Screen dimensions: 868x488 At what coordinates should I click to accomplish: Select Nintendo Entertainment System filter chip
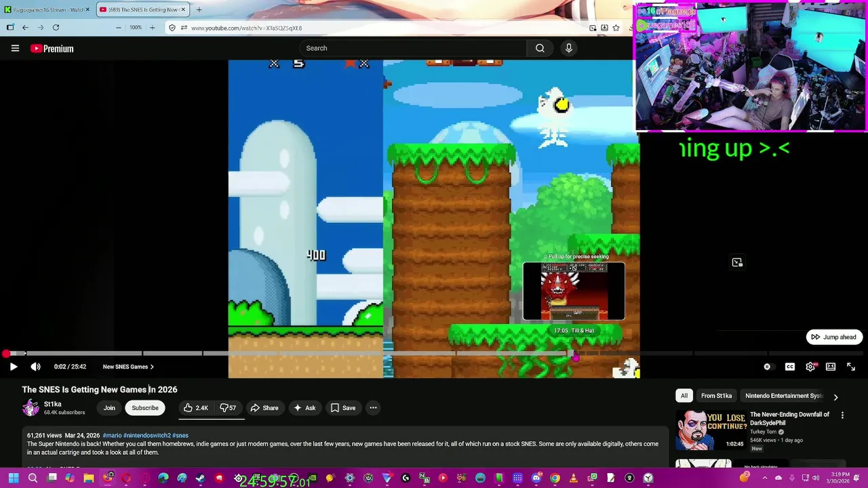click(x=783, y=396)
